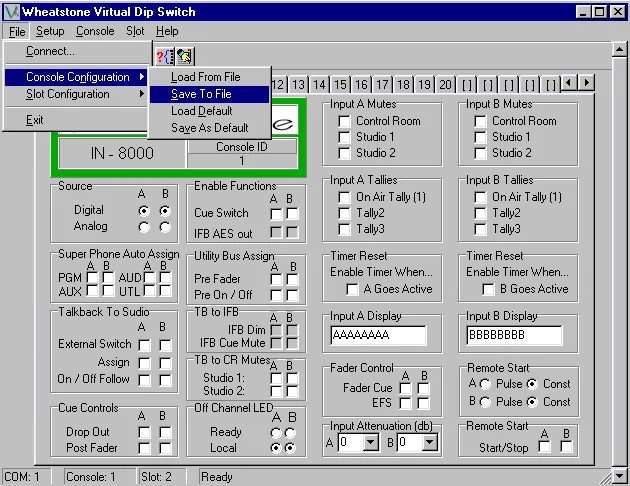The height and width of the screenshot is (486, 630).
Task: Choose Connect... from File menu
Action: pyautogui.click(x=78, y=51)
